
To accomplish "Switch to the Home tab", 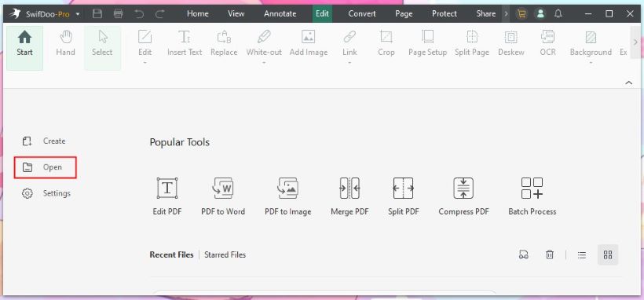I will coord(198,13).
